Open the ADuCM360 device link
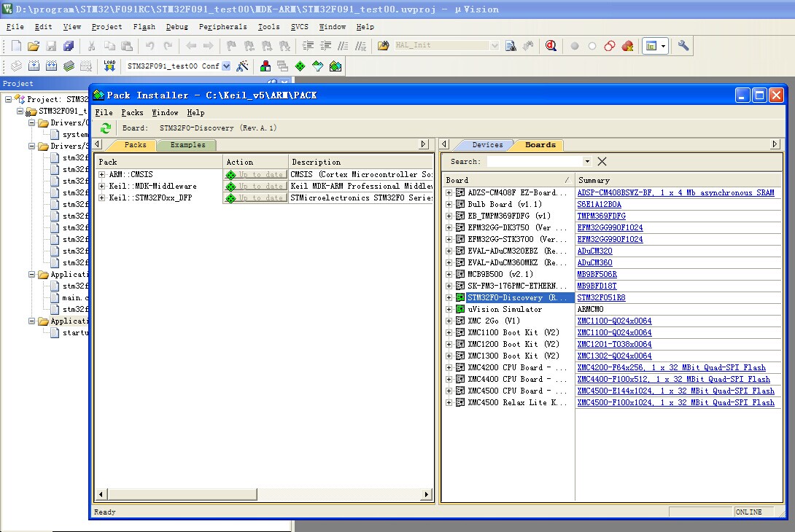The width and height of the screenshot is (795, 532). tap(594, 263)
